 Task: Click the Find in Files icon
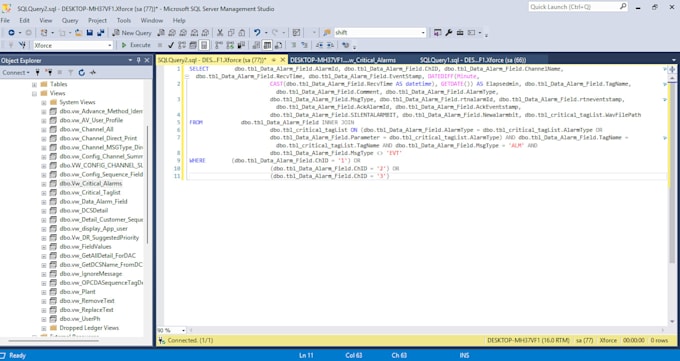click(x=327, y=33)
